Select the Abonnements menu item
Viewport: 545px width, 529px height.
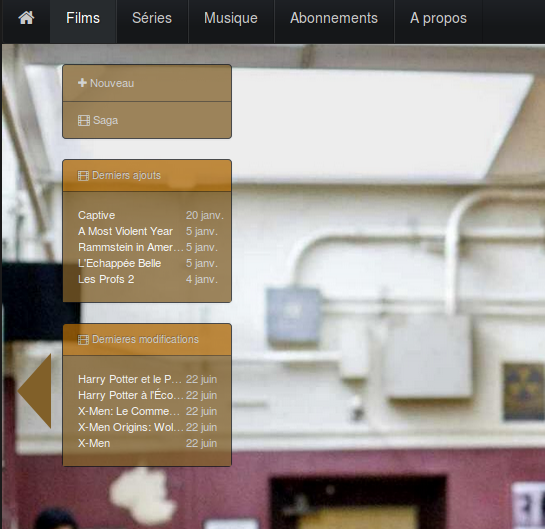coord(334,18)
